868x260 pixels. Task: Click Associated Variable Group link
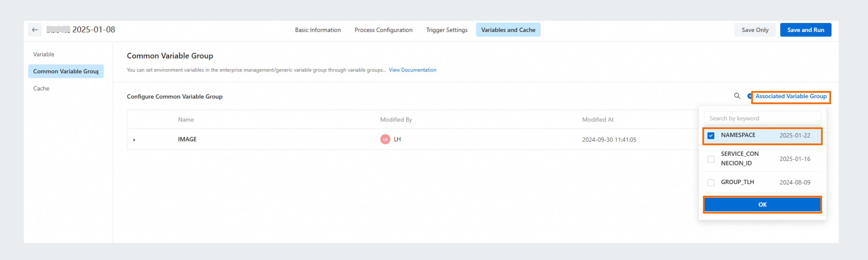tap(791, 96)
